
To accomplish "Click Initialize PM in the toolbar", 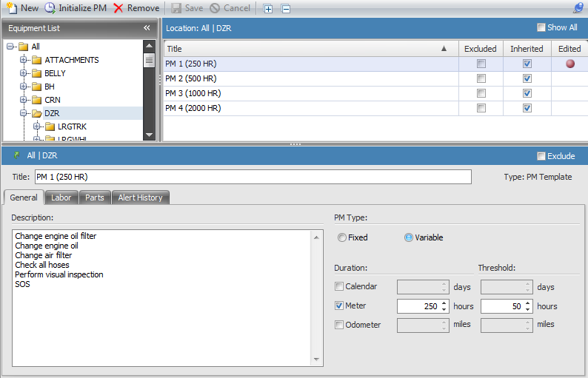I will [x=76, y=8].
